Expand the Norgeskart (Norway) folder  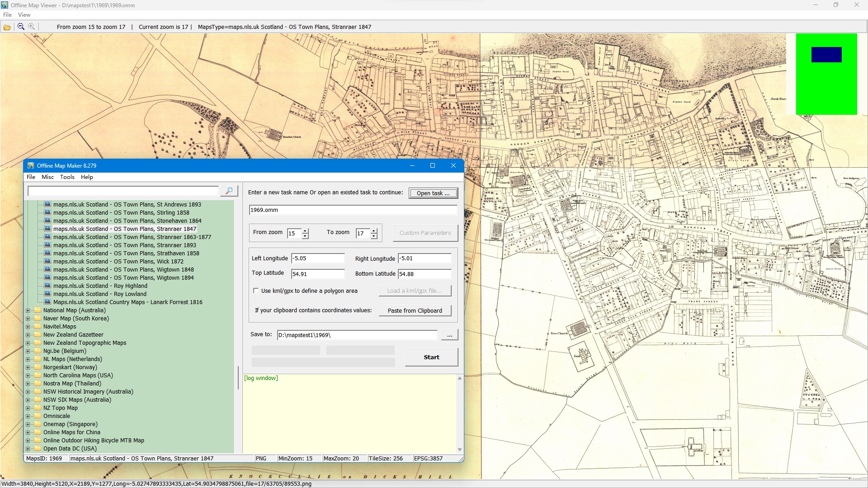coord(28,367)
